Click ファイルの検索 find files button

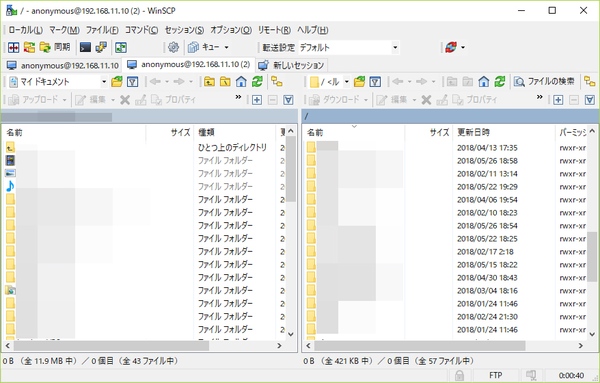click(544, 81)
